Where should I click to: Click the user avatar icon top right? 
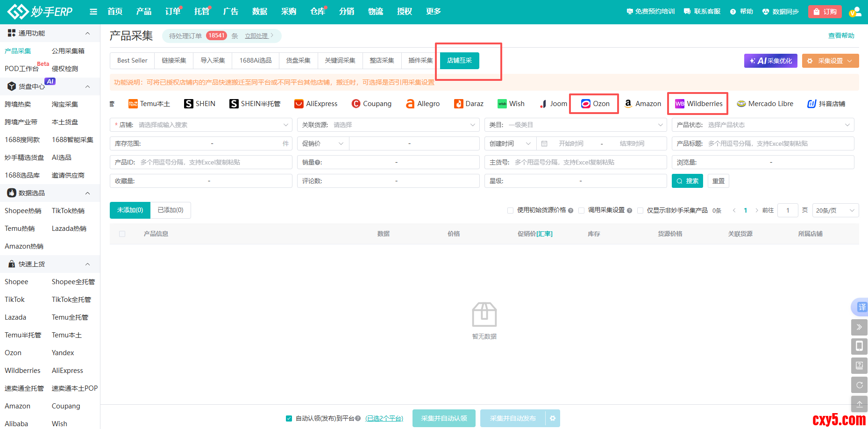[854, 12]
